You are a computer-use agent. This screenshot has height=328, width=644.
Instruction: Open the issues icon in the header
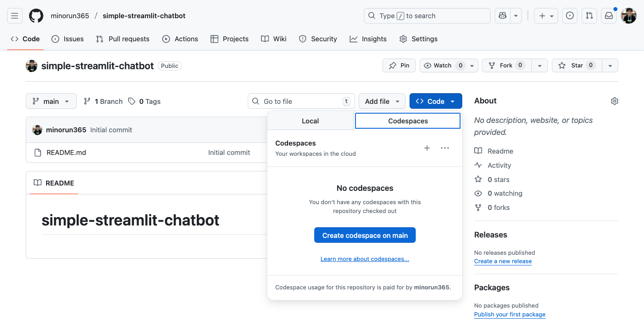[570, 16]
